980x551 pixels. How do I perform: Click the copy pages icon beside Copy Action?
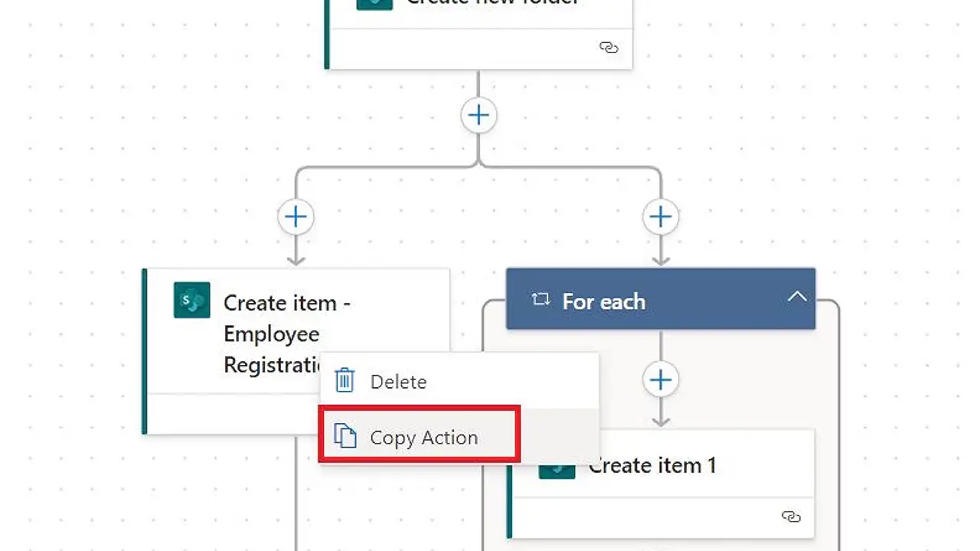[x=345, y=436]
